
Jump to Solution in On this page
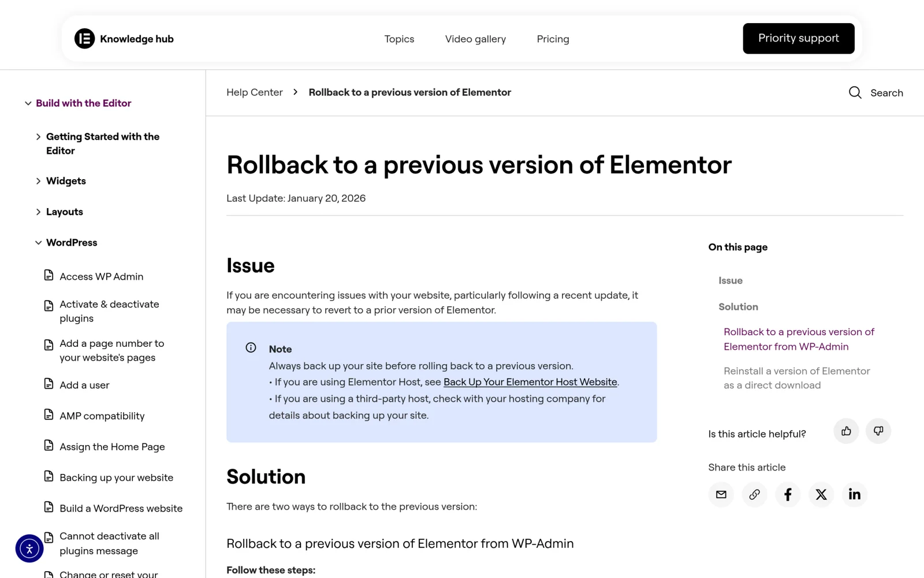pos(738,307)
